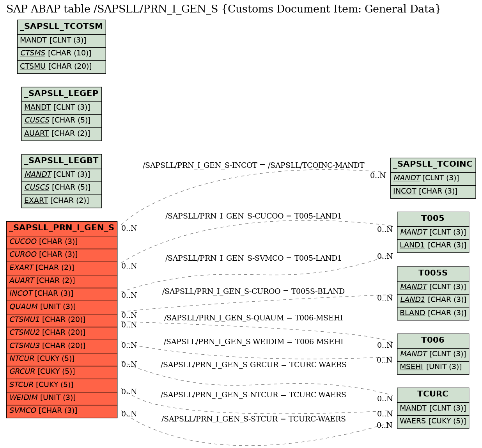Click the _SAPSLL_LEGEP table header
This screenshot has height=448, width=482.
click(x=62, y=94)
